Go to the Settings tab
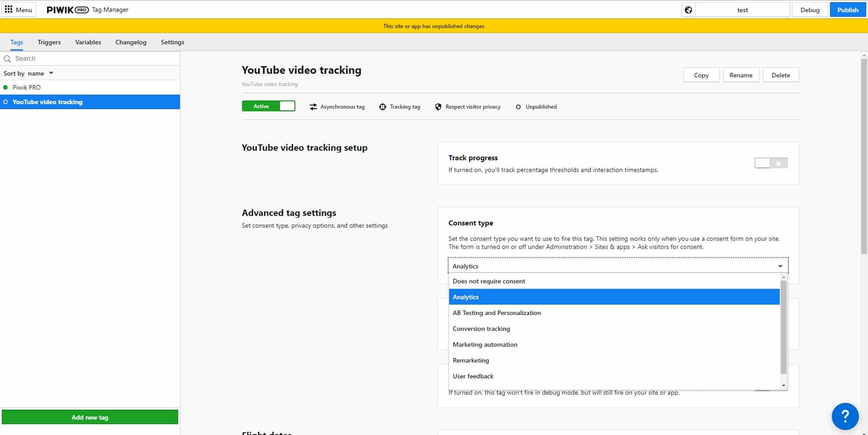 pos(172,42)
